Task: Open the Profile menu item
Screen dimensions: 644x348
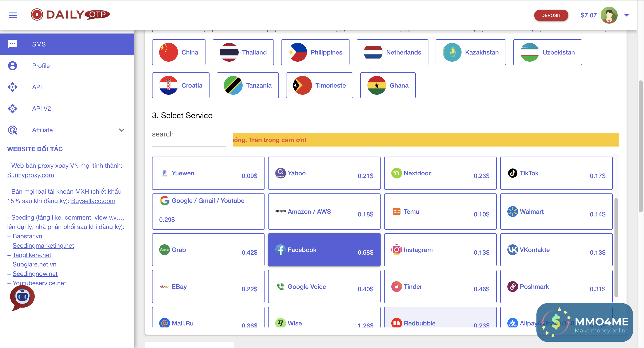Action: [41, 66]
